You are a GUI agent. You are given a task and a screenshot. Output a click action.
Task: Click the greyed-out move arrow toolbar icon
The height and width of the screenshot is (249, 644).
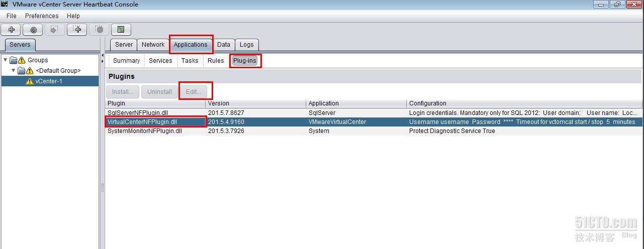55,30
